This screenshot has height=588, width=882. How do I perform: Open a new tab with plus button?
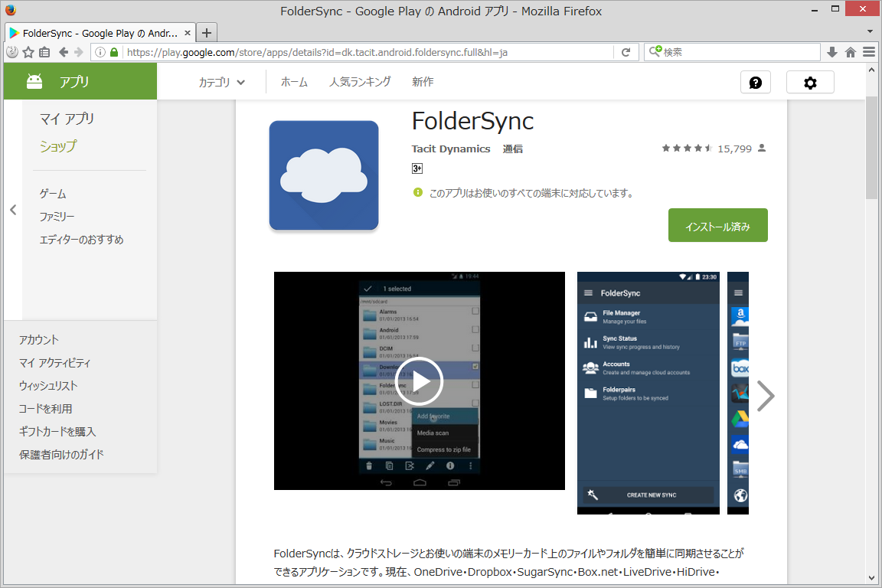[207, 33]
